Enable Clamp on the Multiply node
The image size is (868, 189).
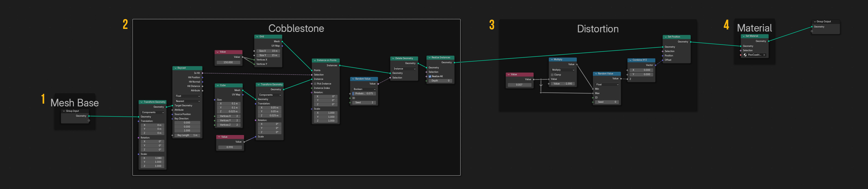[552, 75]
